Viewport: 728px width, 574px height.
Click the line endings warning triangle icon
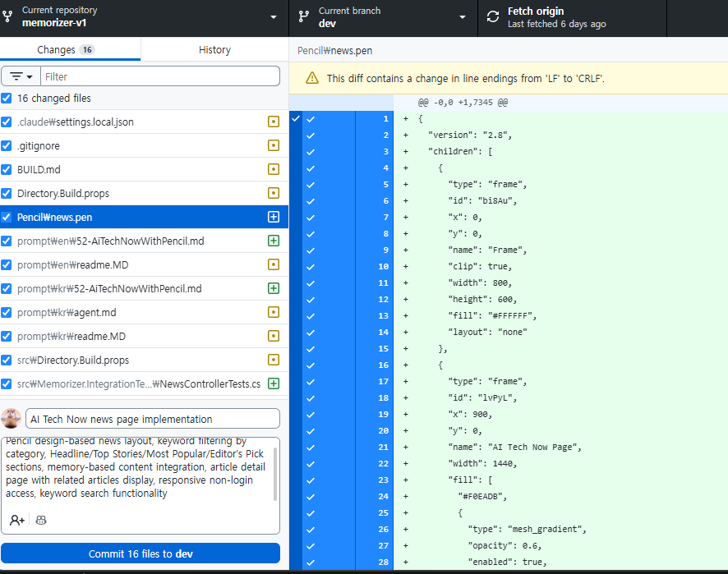[312, 79]
